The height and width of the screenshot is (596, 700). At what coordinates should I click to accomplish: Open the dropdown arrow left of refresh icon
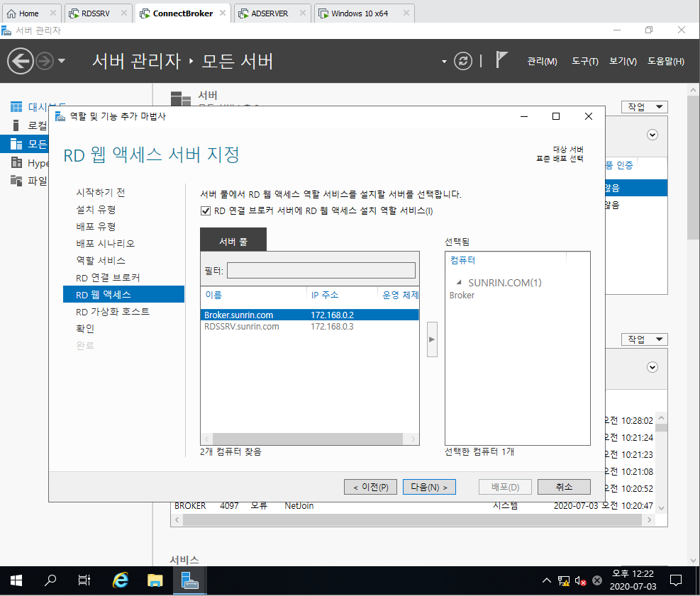444,62
